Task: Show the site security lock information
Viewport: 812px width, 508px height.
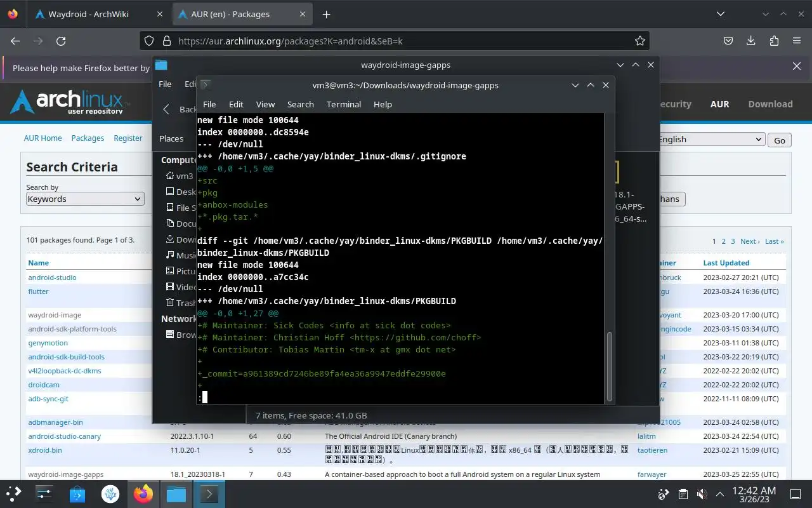Action: point(167,41)
